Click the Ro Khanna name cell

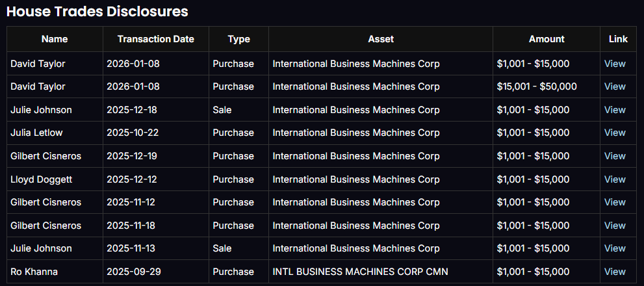(x=34, y=272)
